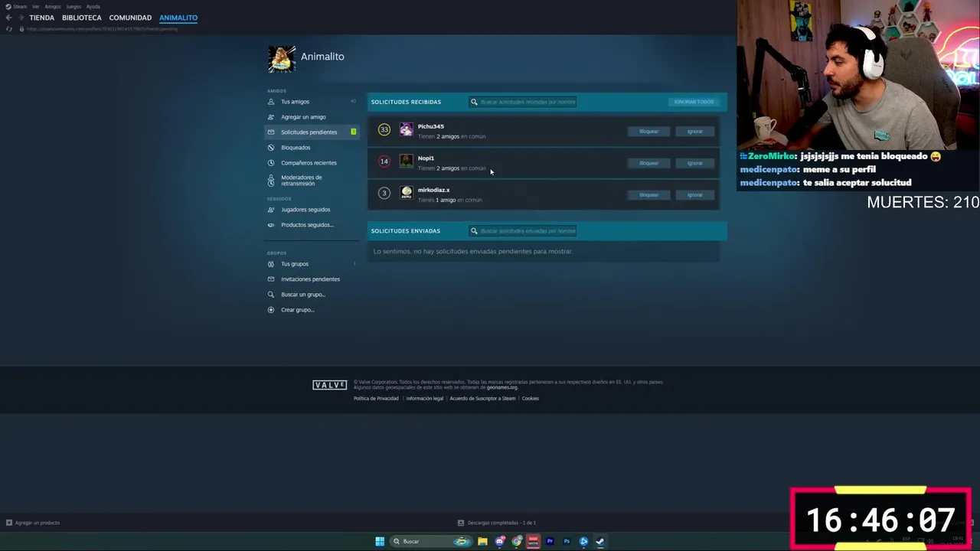Open the Windows Start menu
Viewport: 980px width, 551px height.
coord(380,541)
